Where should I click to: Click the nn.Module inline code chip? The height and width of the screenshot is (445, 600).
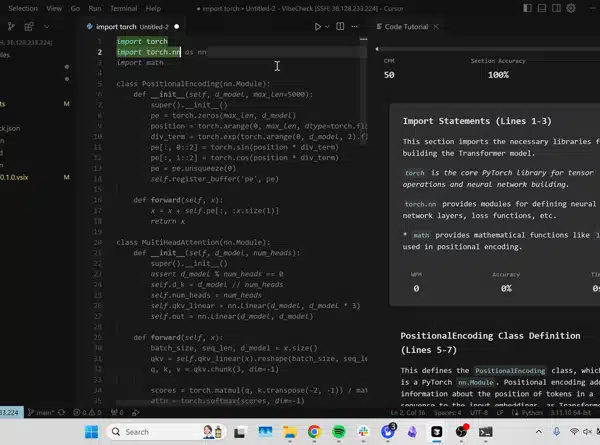click(476, 382)
